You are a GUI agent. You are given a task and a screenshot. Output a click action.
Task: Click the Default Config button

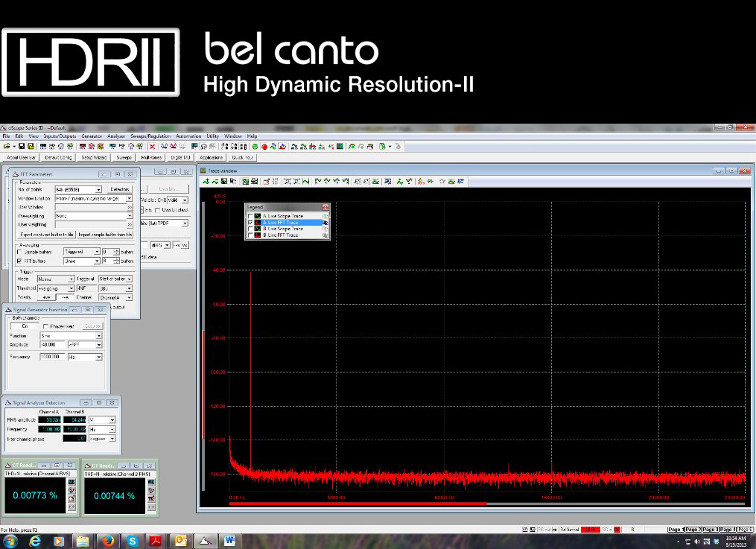point(58,158)
